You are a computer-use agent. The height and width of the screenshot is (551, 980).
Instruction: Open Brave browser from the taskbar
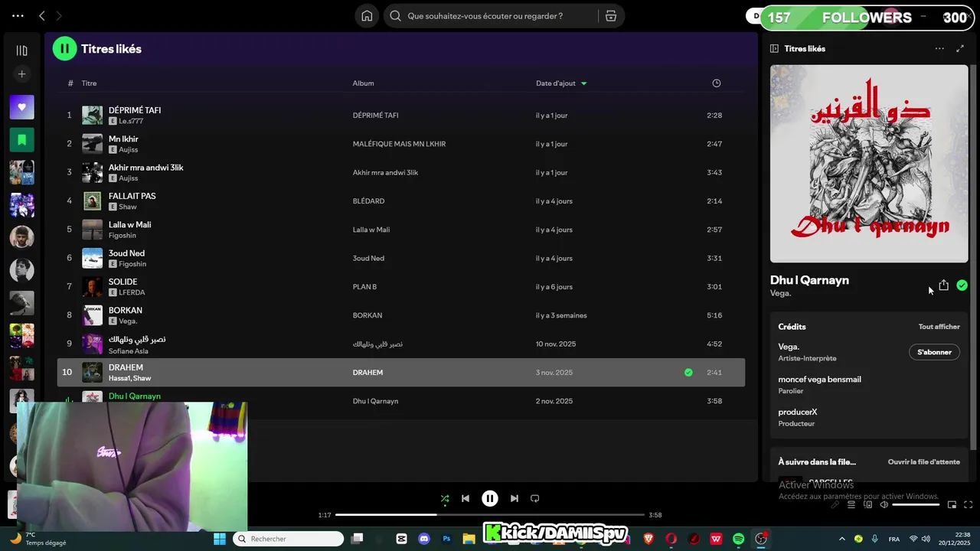(648, 539)
